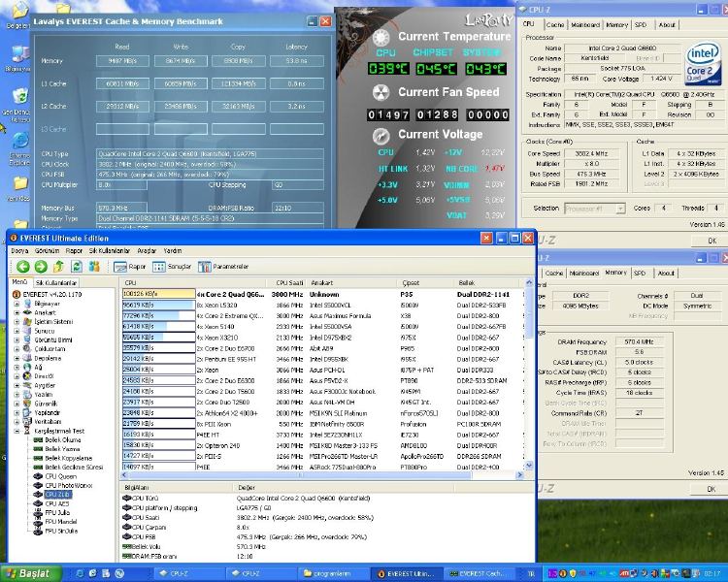Expand the Görüntü Birimi tree node
Screen dimensions: 728x582
pos(17,340)
